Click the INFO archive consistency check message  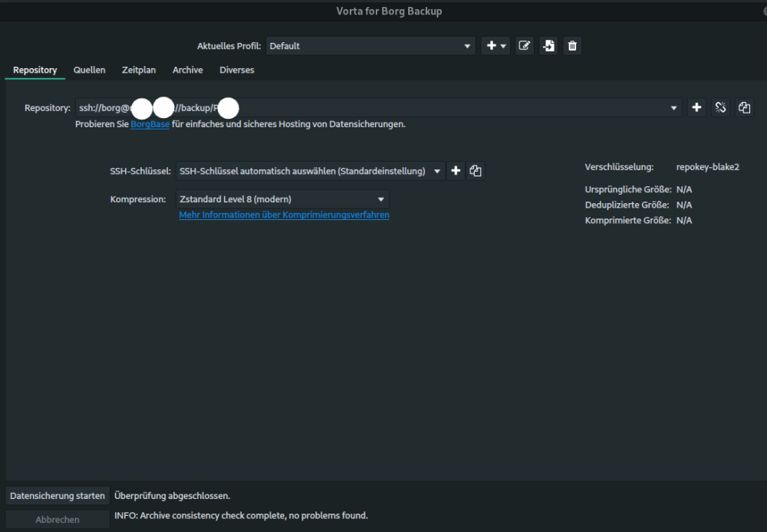(x=241, y=515)
